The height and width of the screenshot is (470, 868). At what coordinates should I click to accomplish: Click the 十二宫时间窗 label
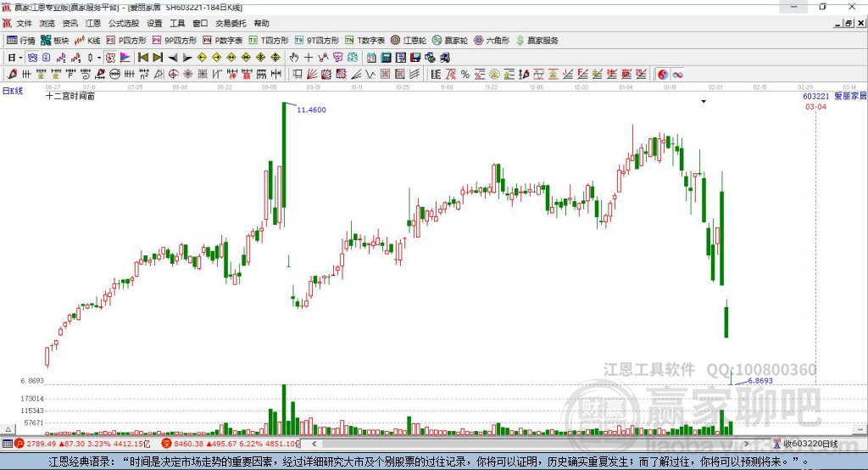(70, 96)
